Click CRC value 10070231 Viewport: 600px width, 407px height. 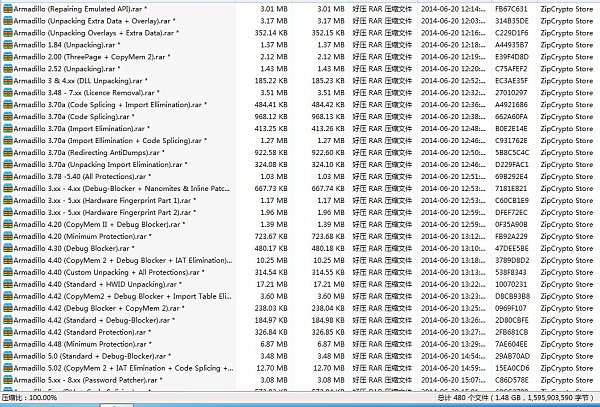click(511, 284)
